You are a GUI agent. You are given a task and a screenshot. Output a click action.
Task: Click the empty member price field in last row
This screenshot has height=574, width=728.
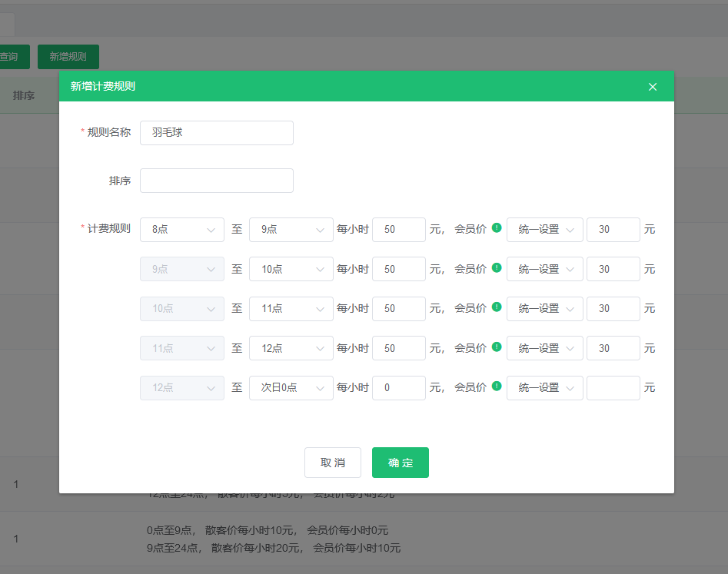pyautogui.click(x=613, y=388)
